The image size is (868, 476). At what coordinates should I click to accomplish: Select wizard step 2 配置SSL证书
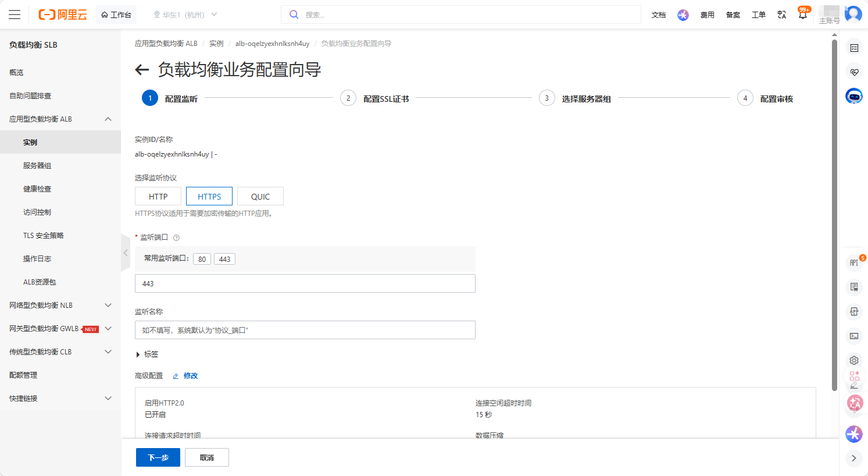[x=375, y=98]
